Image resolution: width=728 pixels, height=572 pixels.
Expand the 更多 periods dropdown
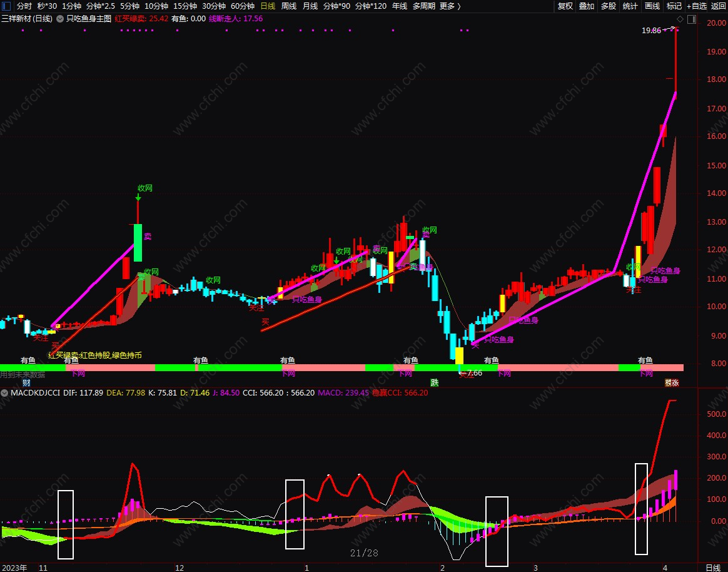point(449,6)
